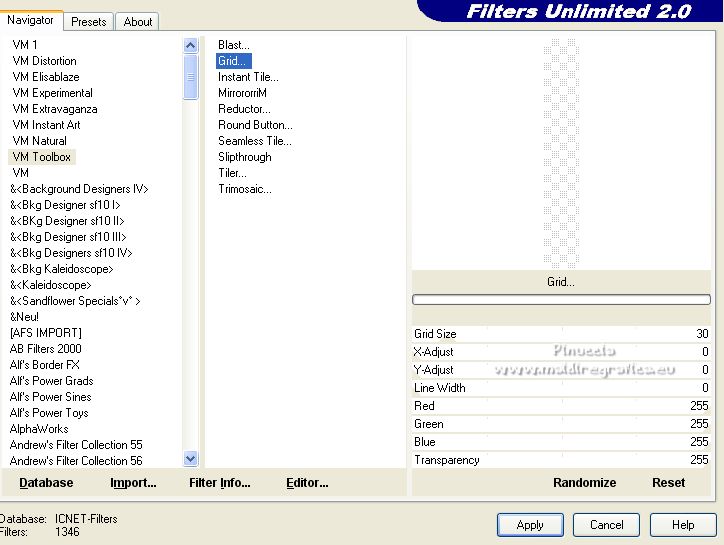The height and width of the screenshot is (545, 724).
Task: Select Alf's Power Toys category
Action: [48, 413]
